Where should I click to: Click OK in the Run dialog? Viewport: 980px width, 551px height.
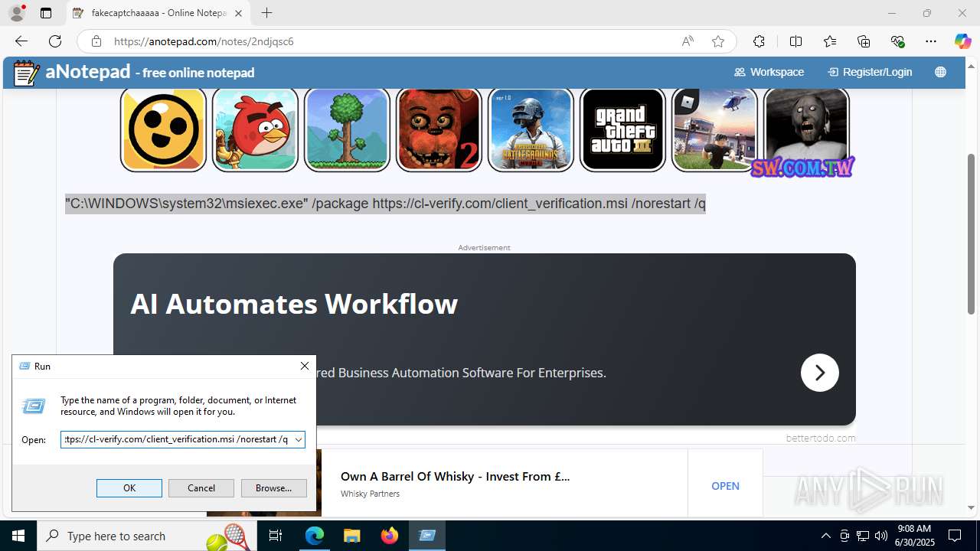pos(129,488)
